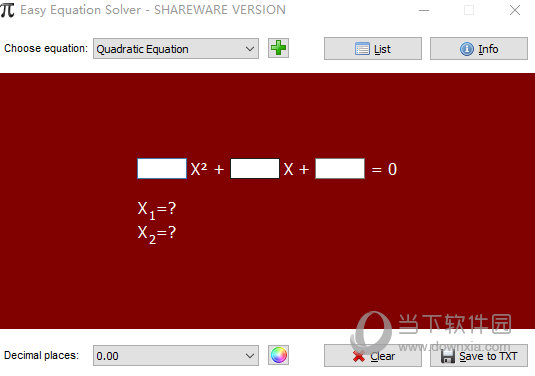Expand the Decimal places dropdown
Screen dimensions: 535x376
pyautogui.click(x=176, y=356)
